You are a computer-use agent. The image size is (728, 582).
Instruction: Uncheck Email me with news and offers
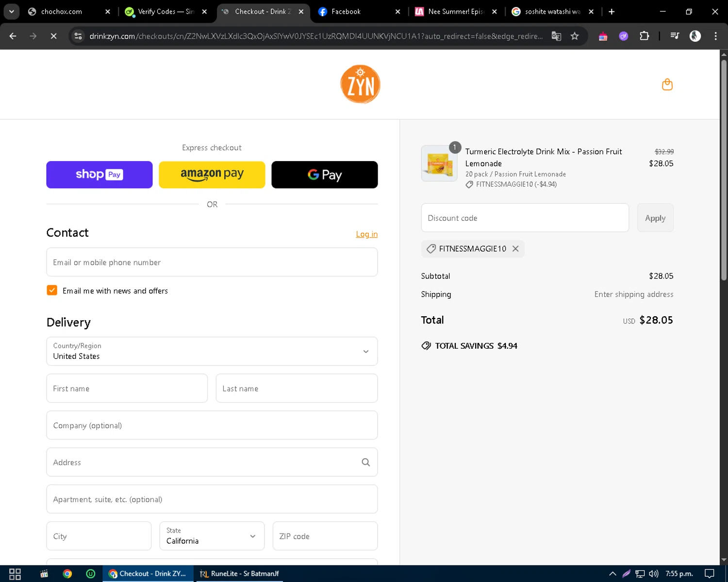[x=52, y=290]
